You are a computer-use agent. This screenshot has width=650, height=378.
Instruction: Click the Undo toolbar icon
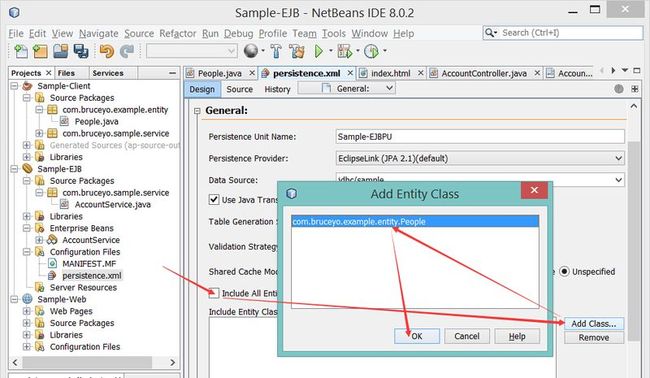click(x=107, y=51)
